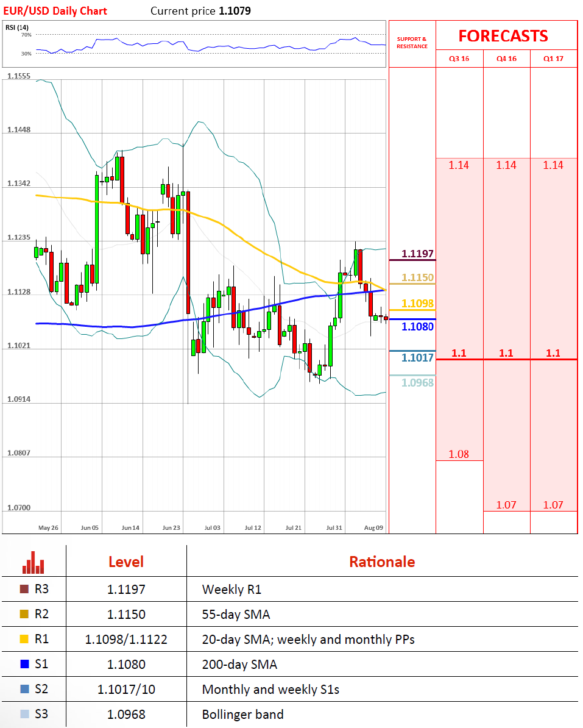Click the Support & Resistance header

pyautogui.click(x=412, y=43)
